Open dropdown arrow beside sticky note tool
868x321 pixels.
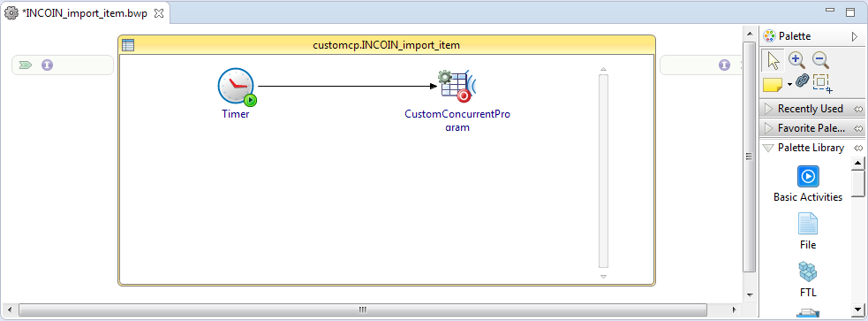pyautogui.click(x=789, y=85)
